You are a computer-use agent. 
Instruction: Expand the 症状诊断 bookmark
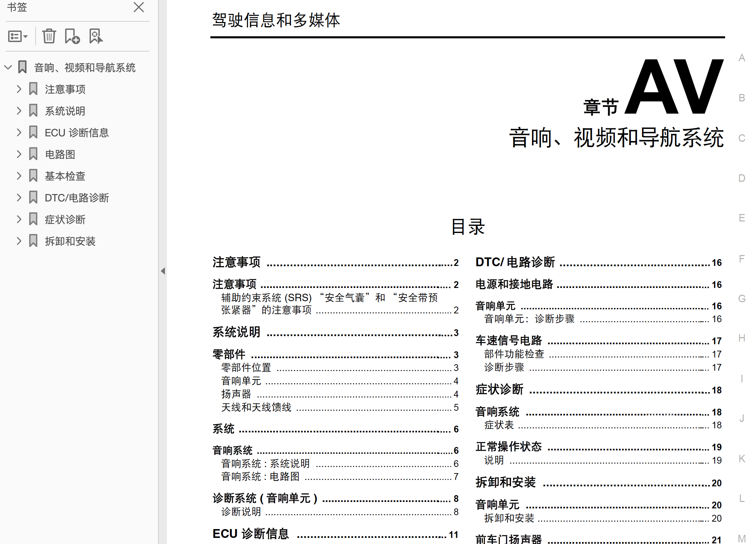(x=19, y=219)
